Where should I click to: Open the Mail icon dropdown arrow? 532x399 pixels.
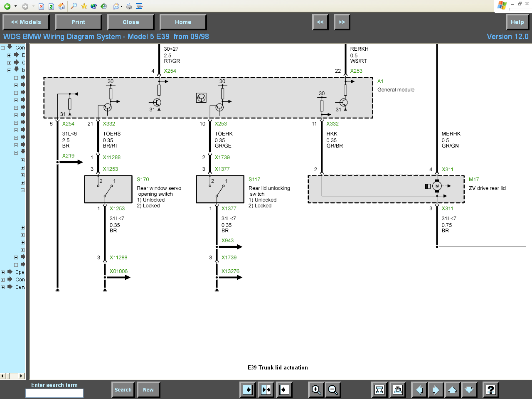click(x=121, y=6)
